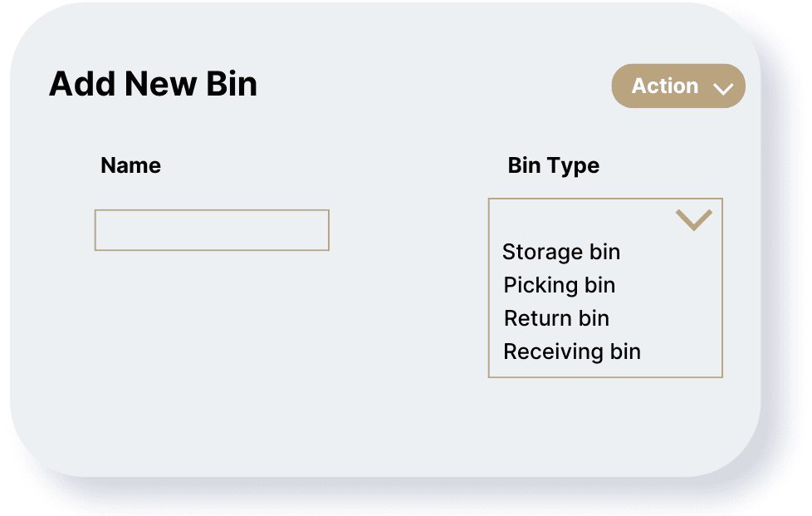Collapse the Bin Type dropdown chevron
812x516 pixels.
coord(693,220)
